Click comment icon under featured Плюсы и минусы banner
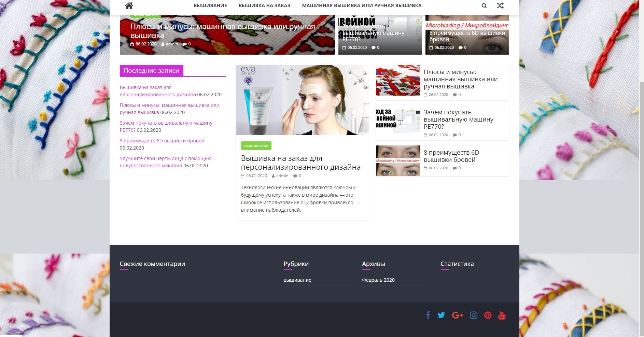The image size is (644, 337). coord(185,44)
